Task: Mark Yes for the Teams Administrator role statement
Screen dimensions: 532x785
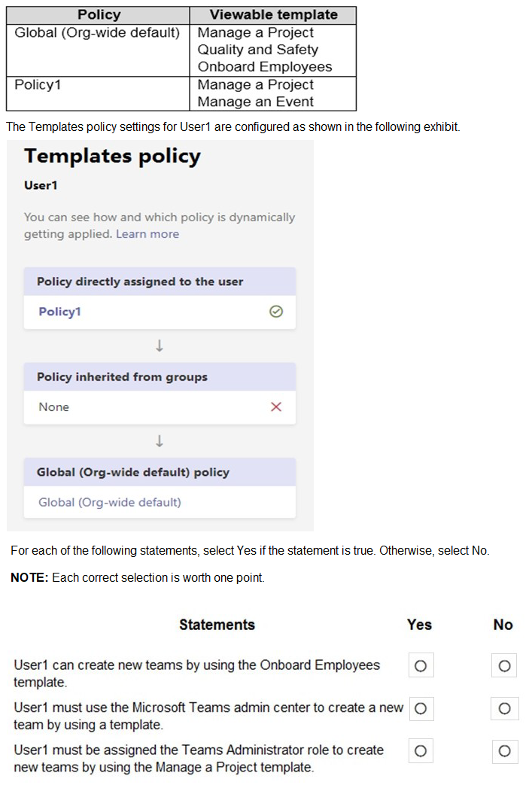Action: (x=421, y=750)
